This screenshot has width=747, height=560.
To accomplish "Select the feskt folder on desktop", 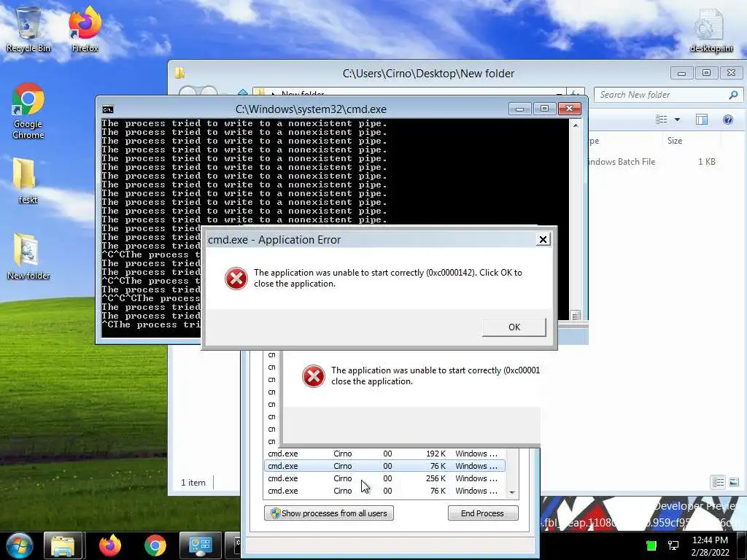I will (x=27, y=181).
